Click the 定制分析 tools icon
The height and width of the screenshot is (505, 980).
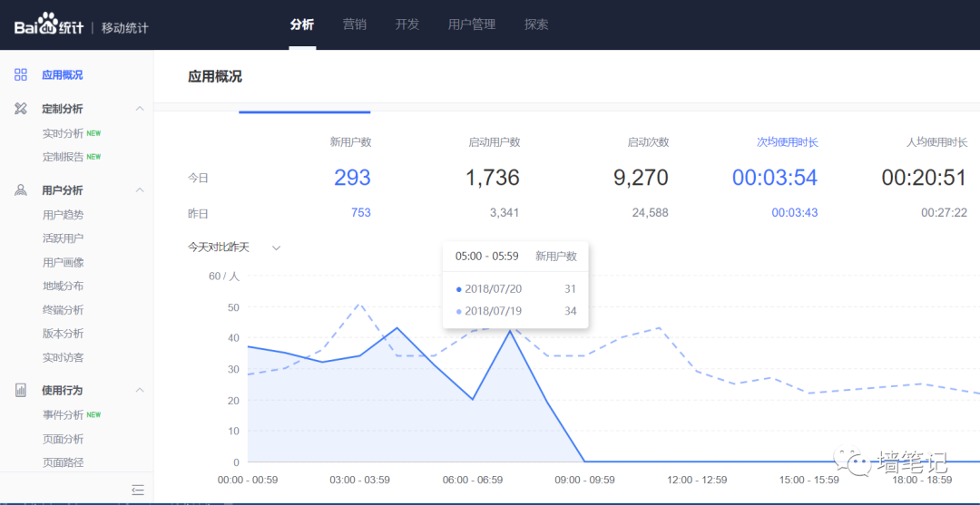[21, 109]
